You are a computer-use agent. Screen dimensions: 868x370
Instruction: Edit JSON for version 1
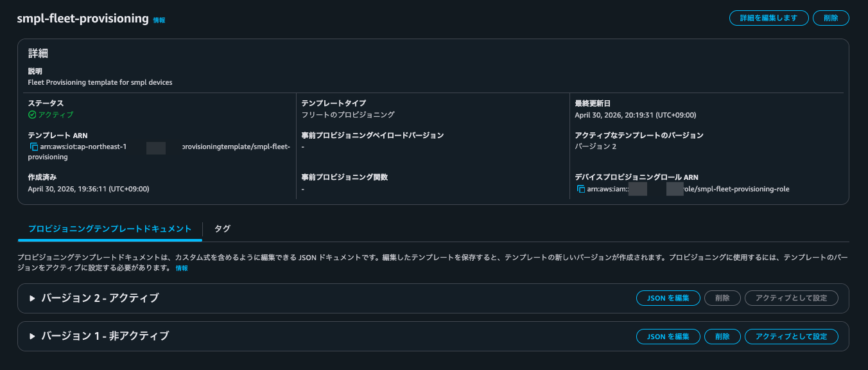click(x=668, y=336)
